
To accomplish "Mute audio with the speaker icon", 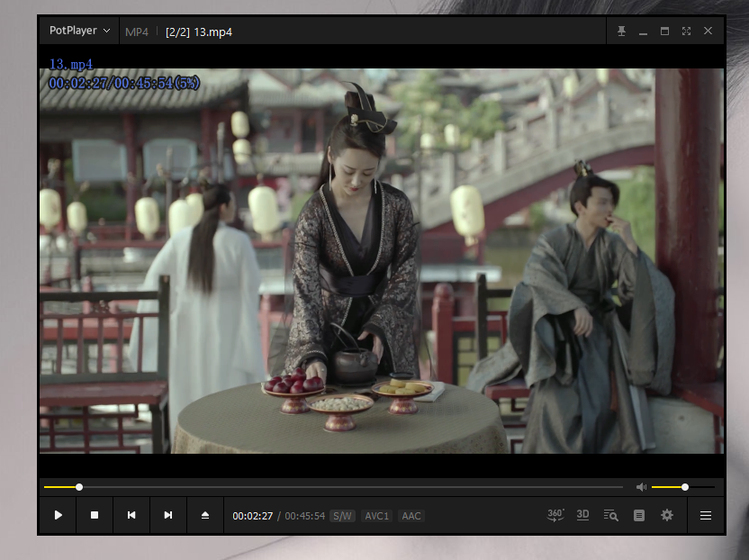I will [x=641, y=487].
